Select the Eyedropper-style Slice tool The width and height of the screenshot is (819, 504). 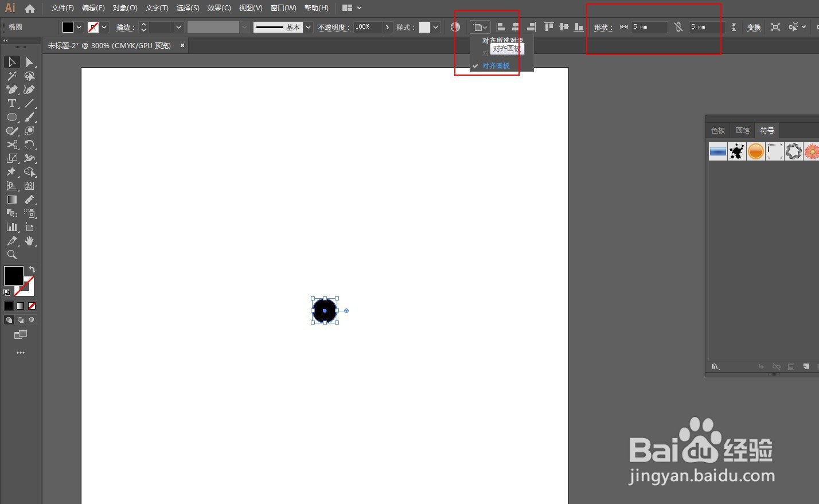click(x=12, y=241)
